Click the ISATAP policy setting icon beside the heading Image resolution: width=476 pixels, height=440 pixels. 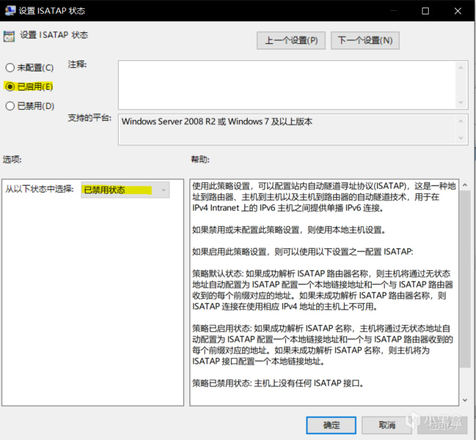9,36
